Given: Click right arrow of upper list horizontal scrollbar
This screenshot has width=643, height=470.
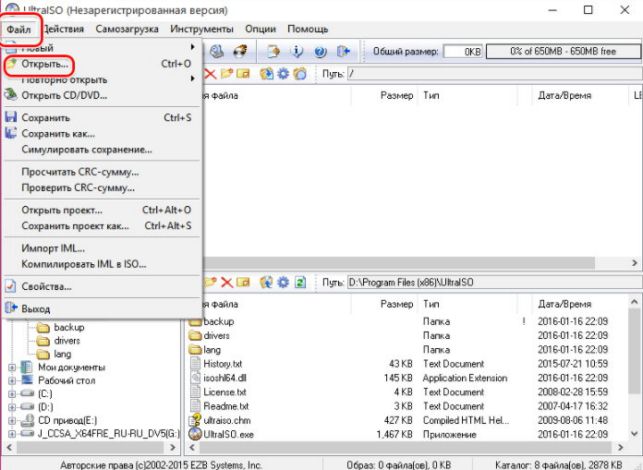Looking at the screenshot, I should (635, 263).
